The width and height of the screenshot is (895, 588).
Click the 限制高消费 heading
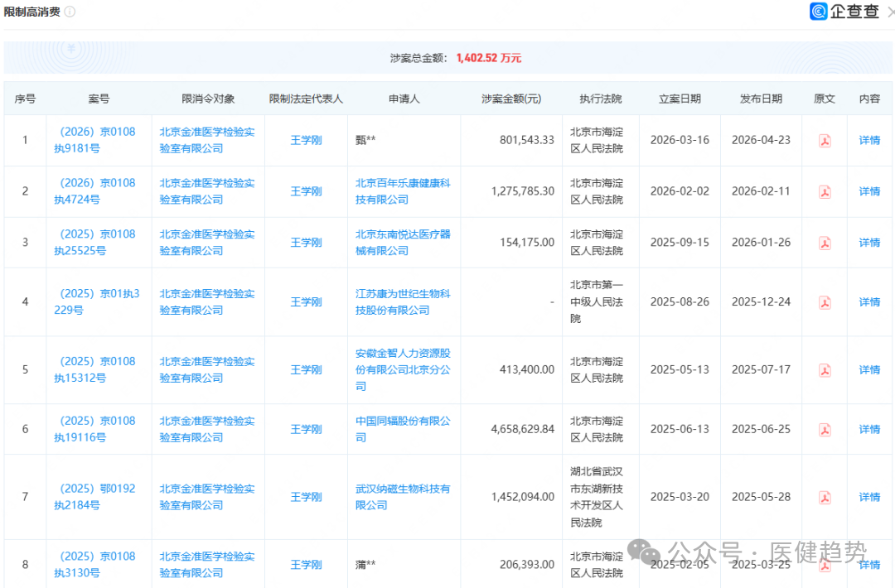tap(32, 12)
